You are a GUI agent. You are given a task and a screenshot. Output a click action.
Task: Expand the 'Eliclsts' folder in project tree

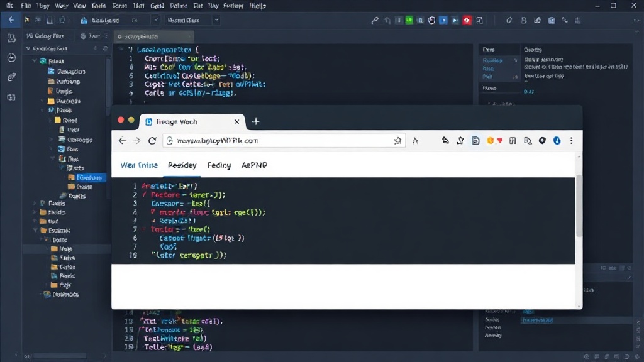(35, 212)
